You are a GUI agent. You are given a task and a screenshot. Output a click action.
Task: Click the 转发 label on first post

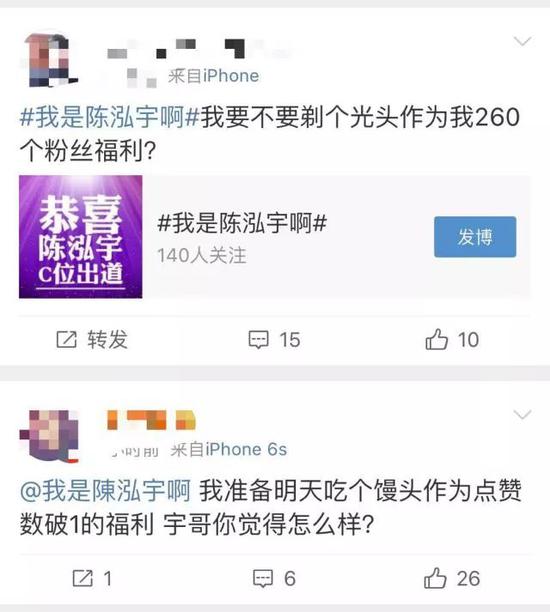pyautogui.click(x=108, y=339)
